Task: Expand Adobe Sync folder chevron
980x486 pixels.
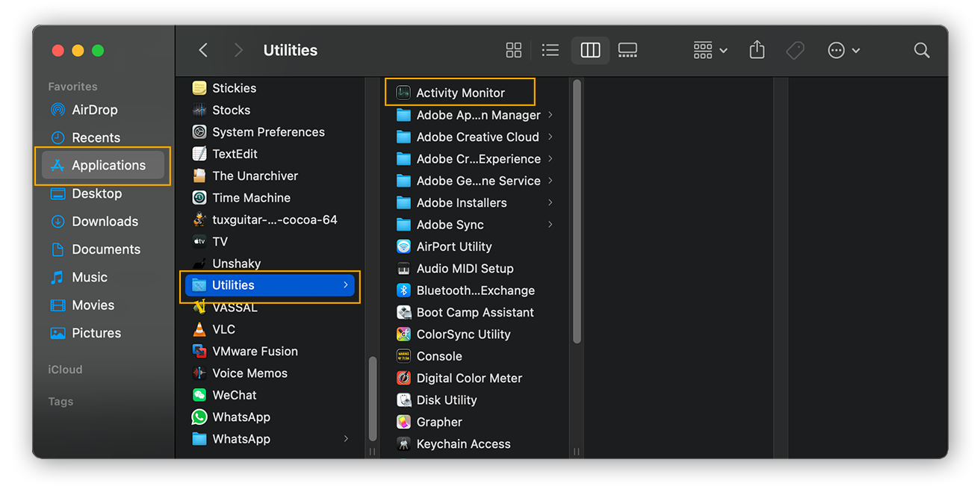Action: point(551,225)
